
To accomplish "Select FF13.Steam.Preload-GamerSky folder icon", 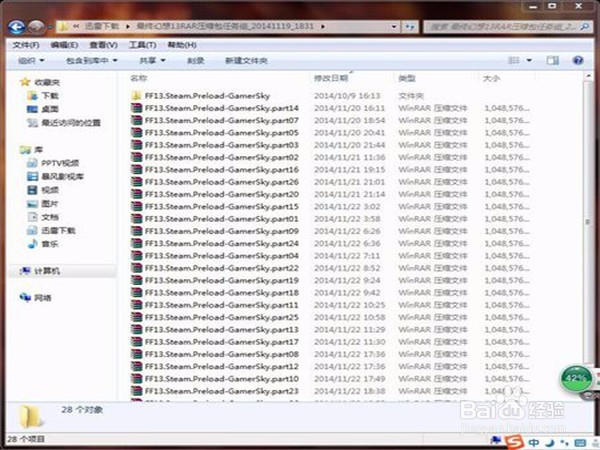I will click(136, 96).
